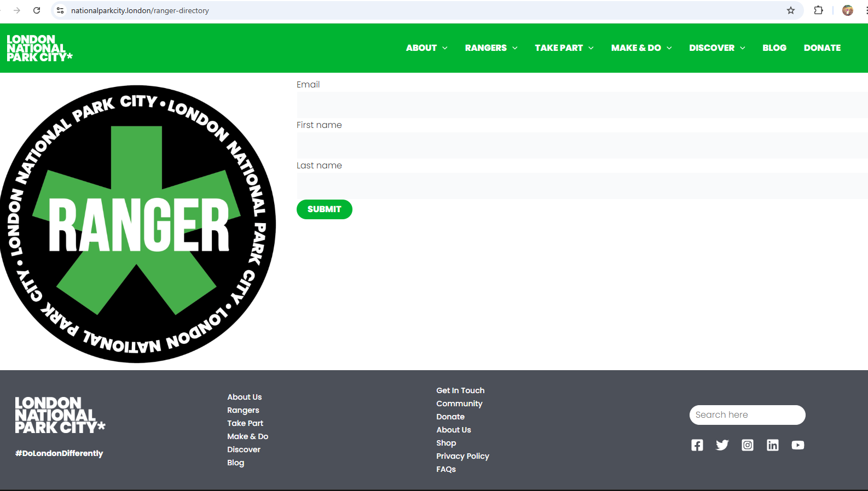868x491 pixels.
Task: Click the #DoLondonDifferently hashtag text
Action: [59, 453]
